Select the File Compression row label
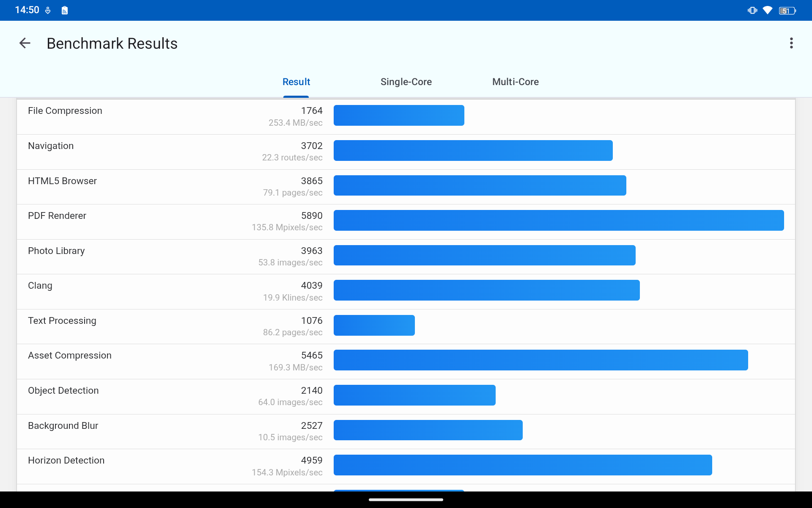 click(x=65, y=111)
